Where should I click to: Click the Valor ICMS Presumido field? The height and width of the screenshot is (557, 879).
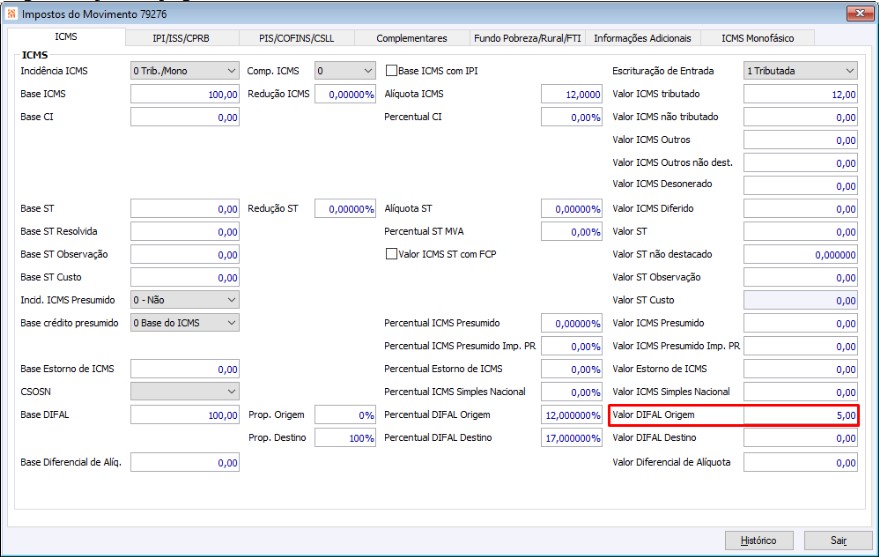tap(801, 323)
